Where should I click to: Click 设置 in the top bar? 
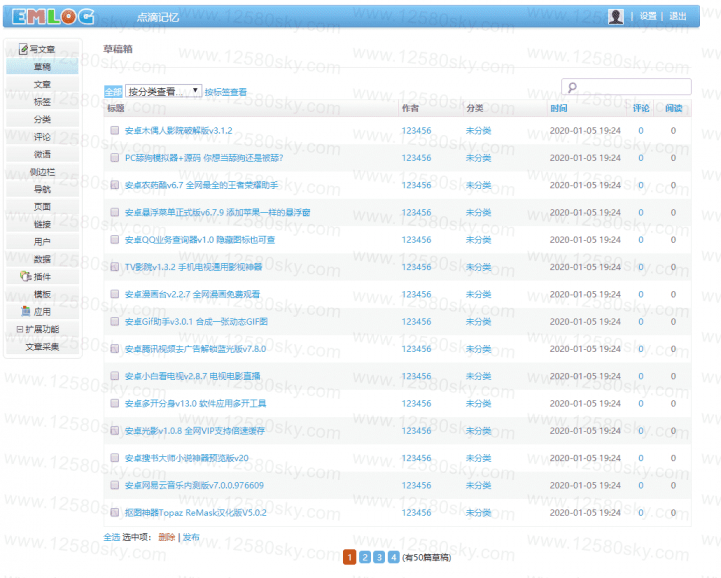pos(648,16)
